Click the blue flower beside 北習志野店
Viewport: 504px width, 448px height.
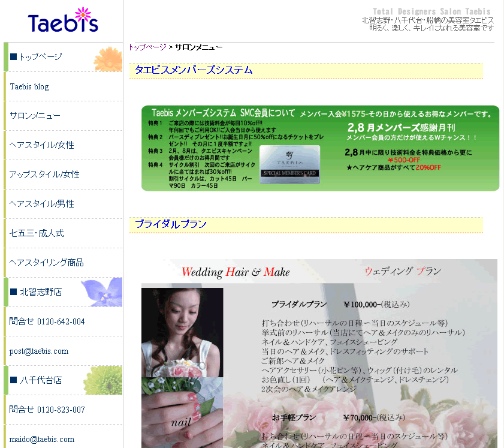(102, 291)
